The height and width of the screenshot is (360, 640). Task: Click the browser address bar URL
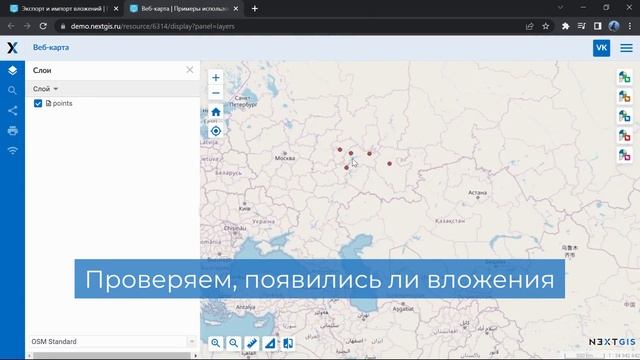pyautogui.click(x=152, y=26)
